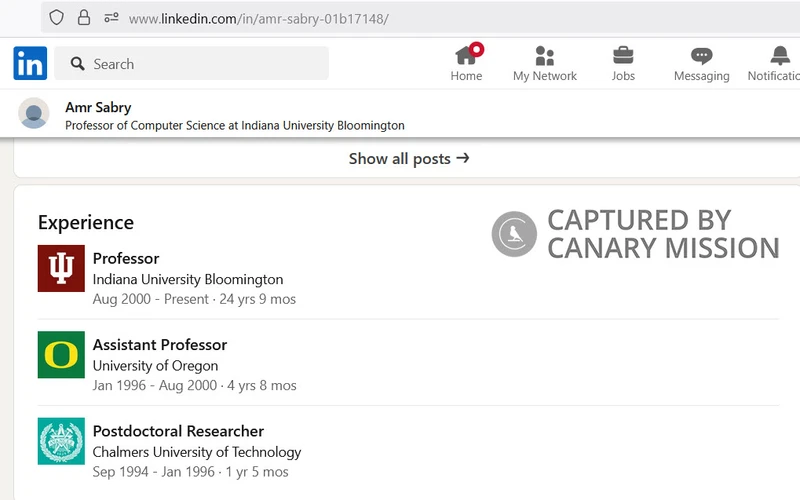
Task: Click the padlock site security icon
Action: 84,18
